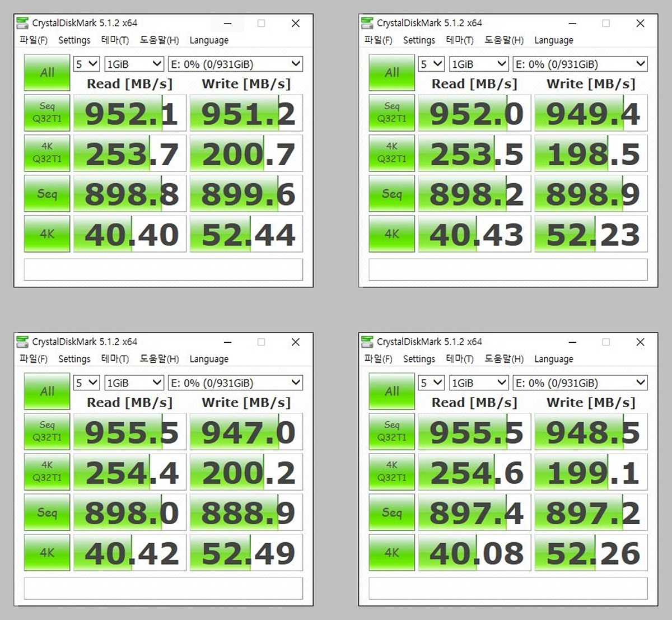The image size is (672, 620).
Task: Start 4K test in bottom-left window
Action: tap(47, 552)
